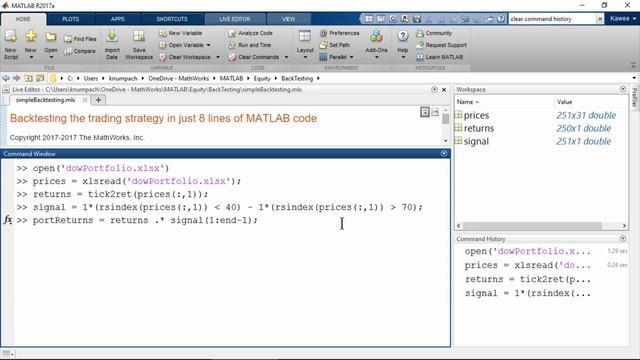This screenshot has height=360, width=640.
Task: Click Run and Time
Action: tap(249, 45)
